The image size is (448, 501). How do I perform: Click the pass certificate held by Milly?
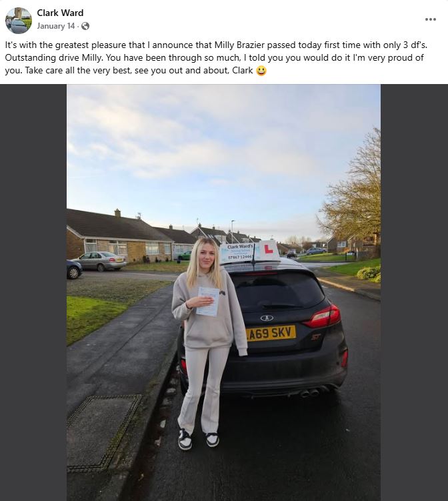pos(208,302)
